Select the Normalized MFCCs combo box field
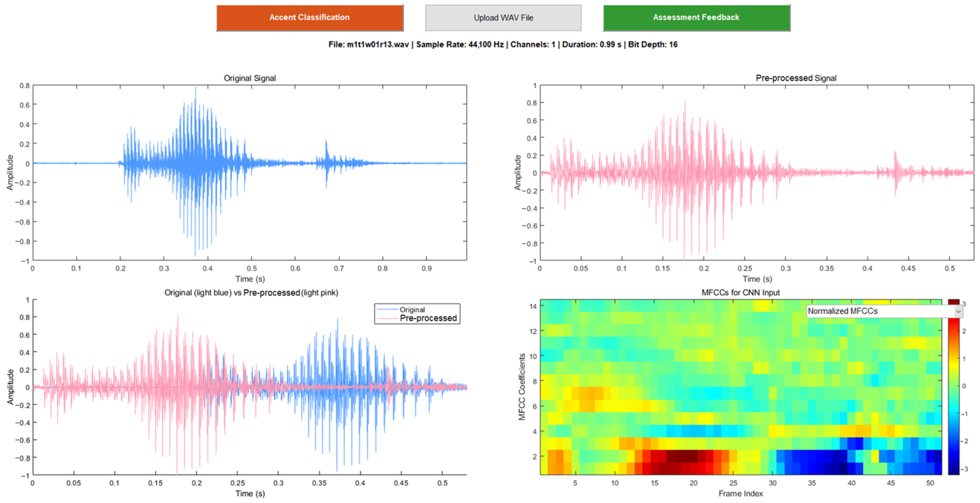 [x=885, y=311]
